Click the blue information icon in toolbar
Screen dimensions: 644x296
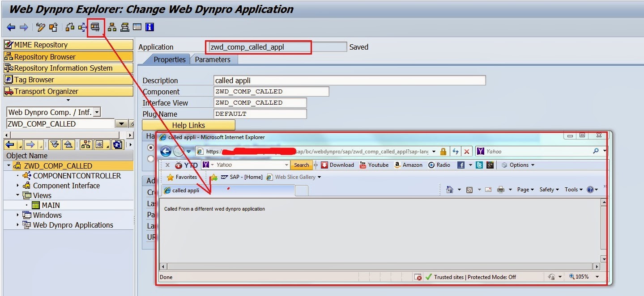(149, 27)
